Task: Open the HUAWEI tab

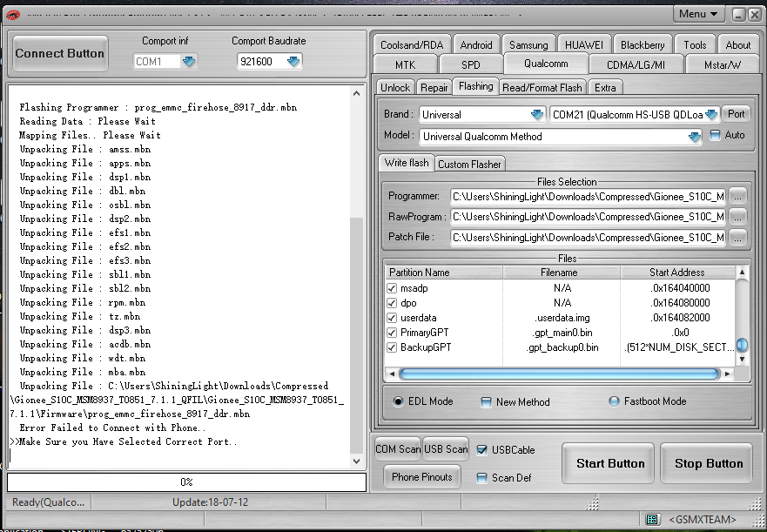Action: 584,45
